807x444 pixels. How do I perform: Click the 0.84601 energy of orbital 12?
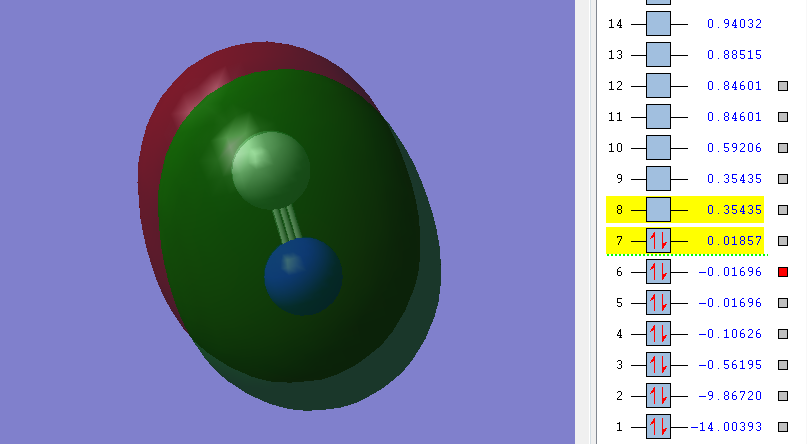[734, 85]
